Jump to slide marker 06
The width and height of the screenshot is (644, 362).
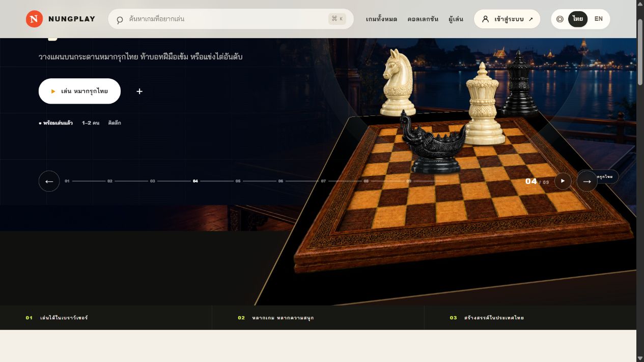coord(281,181)
